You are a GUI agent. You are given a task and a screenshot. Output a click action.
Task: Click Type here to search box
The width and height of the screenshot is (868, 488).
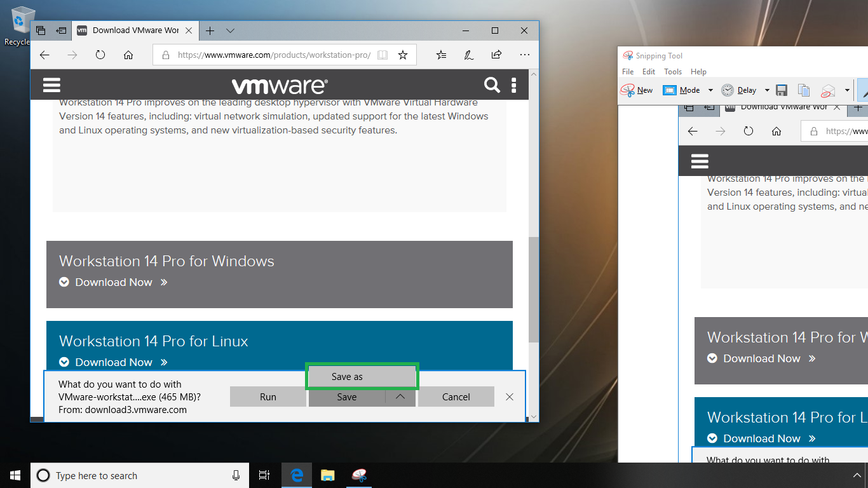pos(140,475)
